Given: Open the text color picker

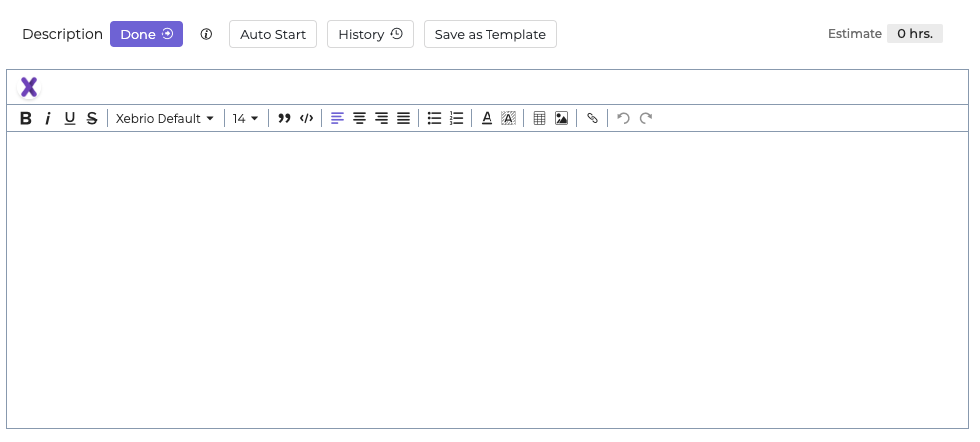Looking at the screenshot, I should click(487, 118).
